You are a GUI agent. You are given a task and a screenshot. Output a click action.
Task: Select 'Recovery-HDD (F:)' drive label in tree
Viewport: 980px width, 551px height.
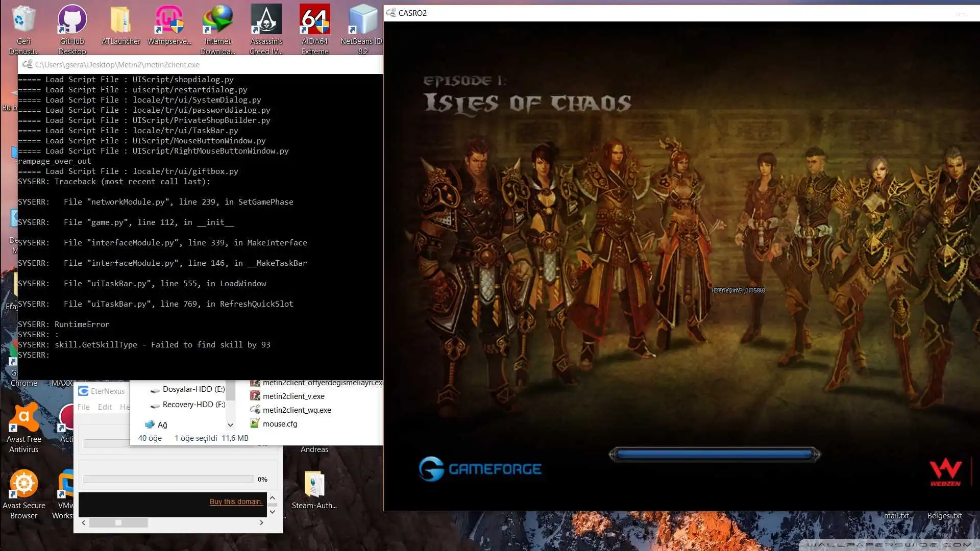[x=193, y=404]
